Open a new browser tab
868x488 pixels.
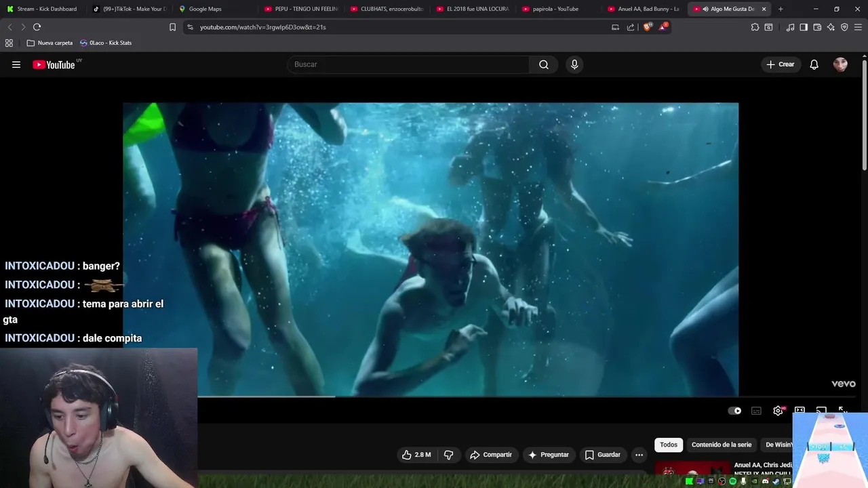[781, 9]
